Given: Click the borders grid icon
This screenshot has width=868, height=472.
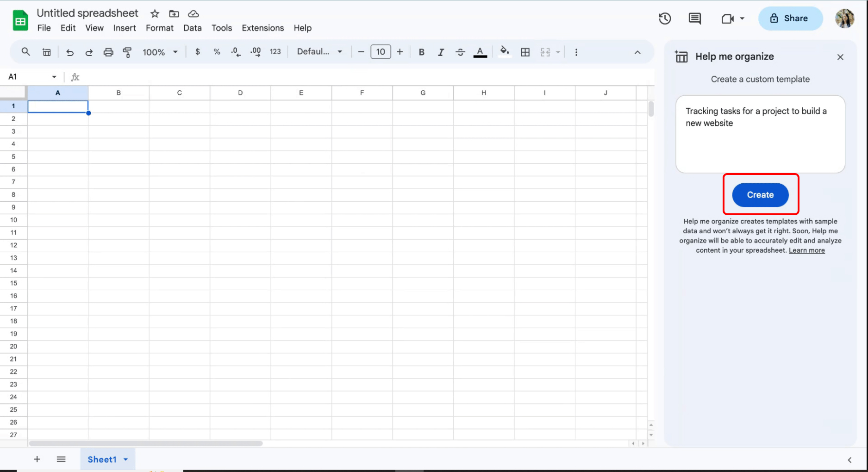Looking at the screenshot, I should click(525, 52).
